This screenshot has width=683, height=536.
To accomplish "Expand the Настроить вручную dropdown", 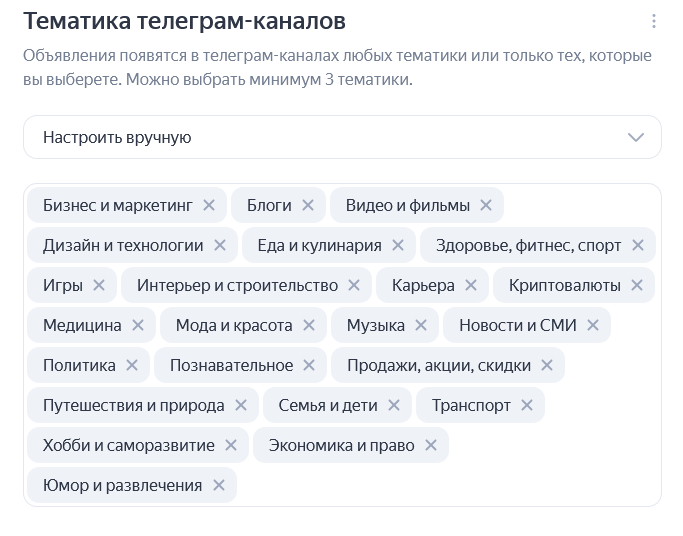I will (x=342, y=137).
